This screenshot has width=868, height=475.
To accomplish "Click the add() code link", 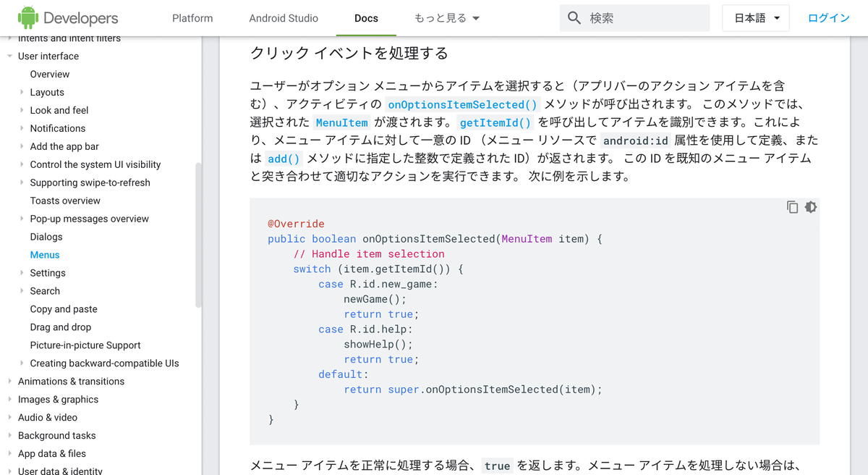I will click(284, 159).
